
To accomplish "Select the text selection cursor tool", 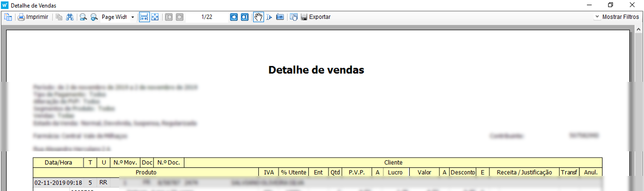I will click(269, 17).
